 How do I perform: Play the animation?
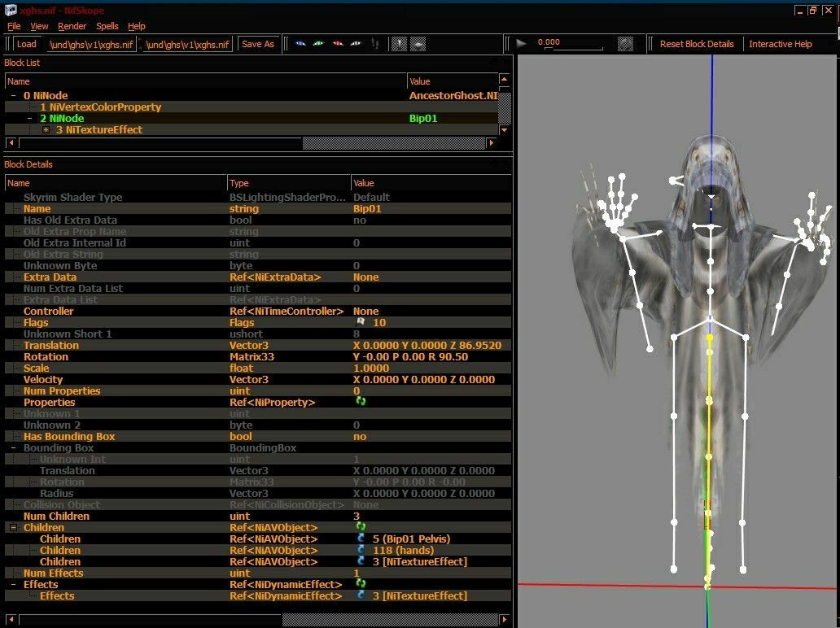click(521, 43)
